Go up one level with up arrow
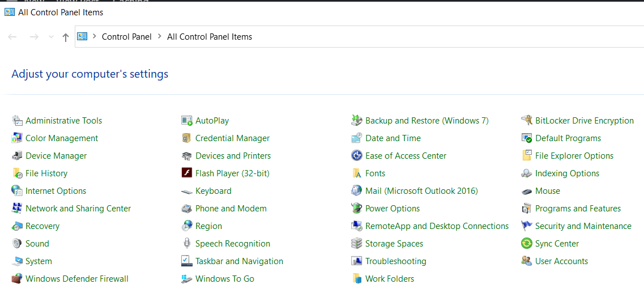 [66, 37]
